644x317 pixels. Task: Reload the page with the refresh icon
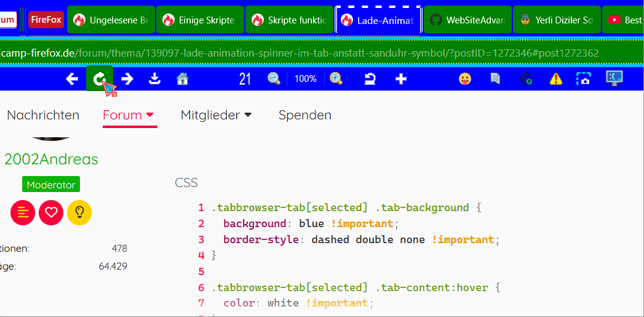tap(100, 78)
